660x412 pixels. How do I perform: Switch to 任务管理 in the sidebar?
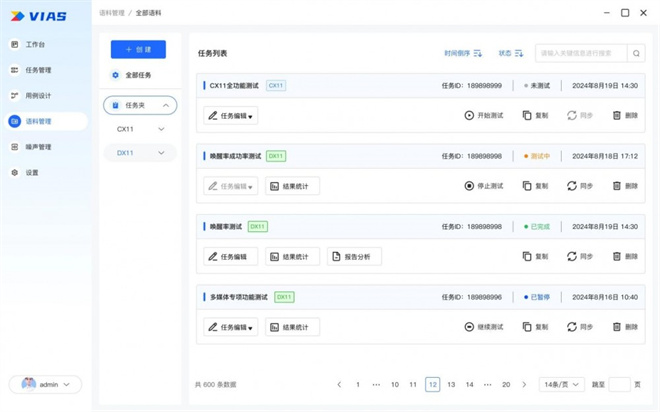[x=38, y=70]
